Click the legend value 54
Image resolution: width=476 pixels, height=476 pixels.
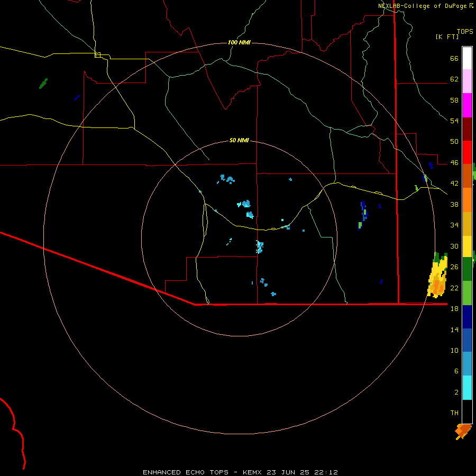pos(454,121)
